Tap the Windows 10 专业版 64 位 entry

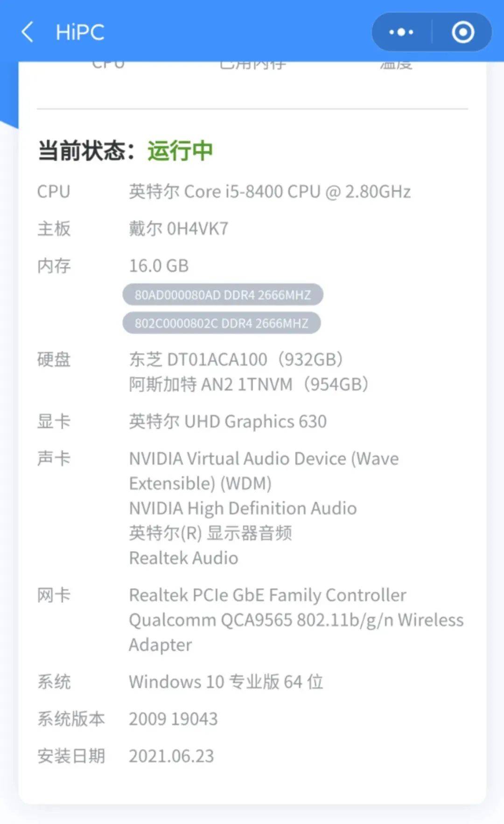pos(226,682)
